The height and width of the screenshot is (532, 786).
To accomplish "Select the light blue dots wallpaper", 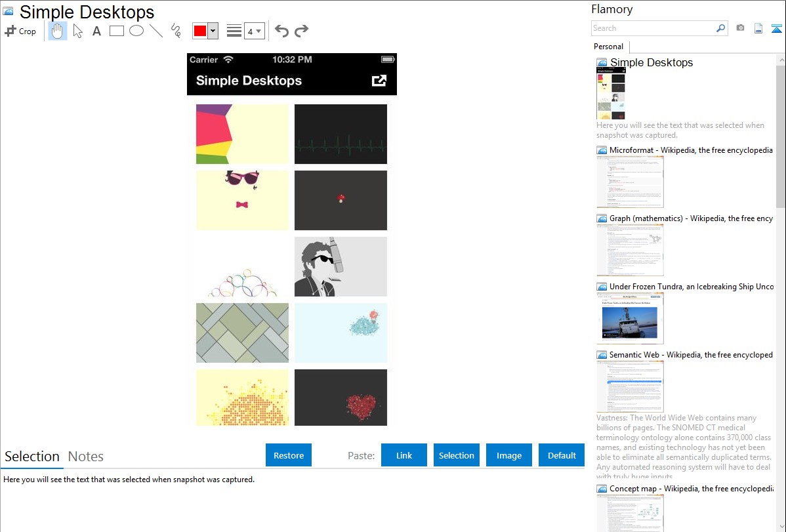I will (341, 333).
